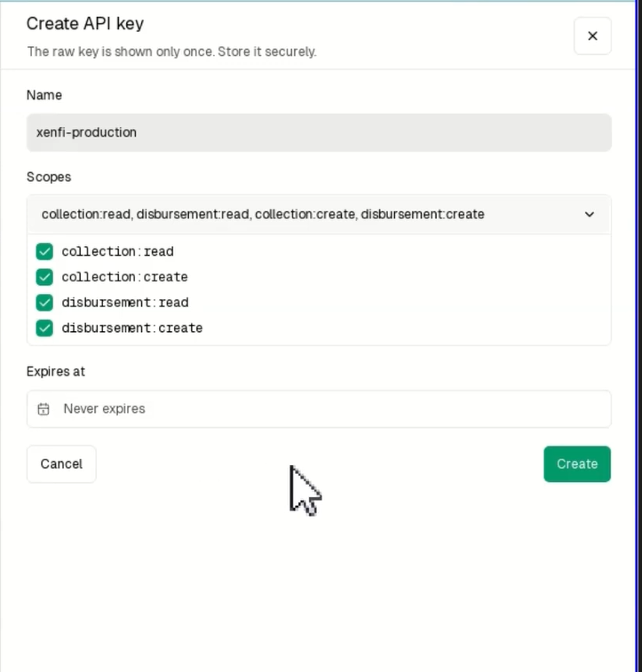Viewport: 642px width, 672px height.
Task: Click the calendar icon in Expires at
Action: [44, 409]
